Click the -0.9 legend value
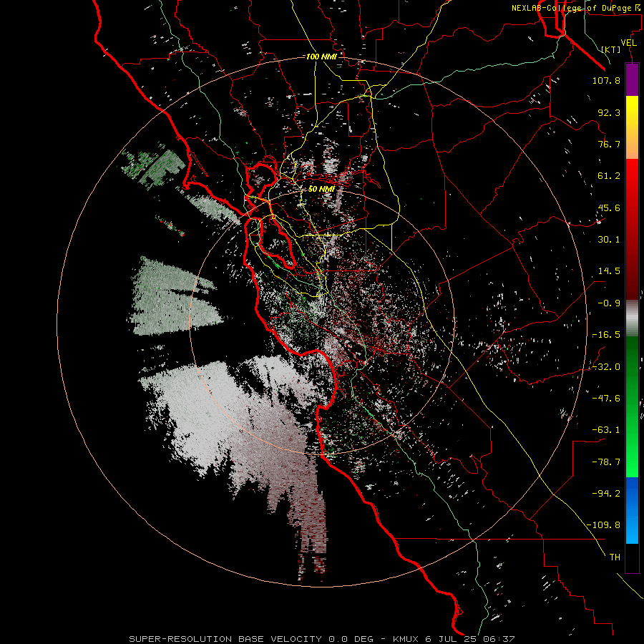Screen dimensions: 644x644 tap(609, 303)
